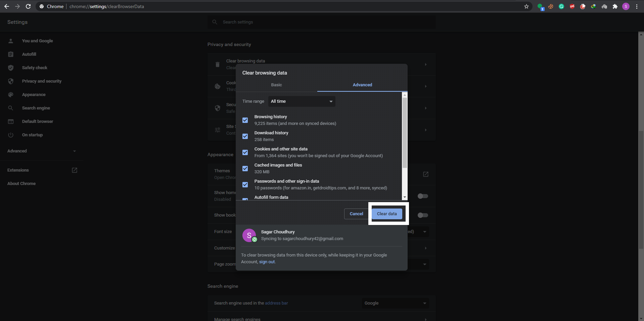Click the cookie extension icon
Image resolution: width=644 pixels, height=321 pixels.
point(551,6)
